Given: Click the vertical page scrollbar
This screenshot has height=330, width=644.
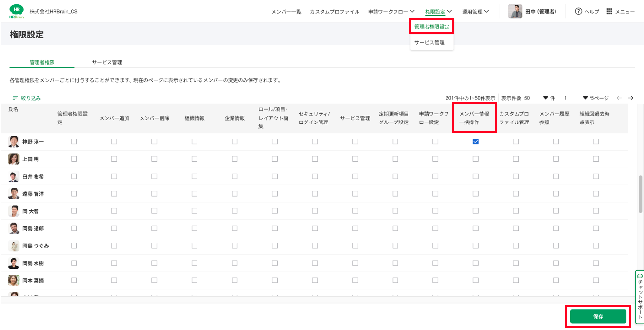Looking at the screenshot, I should (x=641, y=193).
